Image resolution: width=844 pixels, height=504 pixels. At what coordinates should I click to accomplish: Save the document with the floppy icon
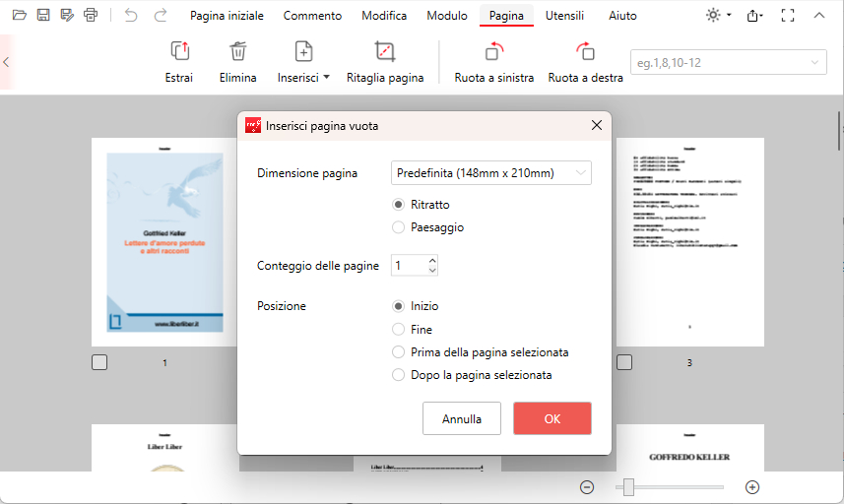(43, 15)
